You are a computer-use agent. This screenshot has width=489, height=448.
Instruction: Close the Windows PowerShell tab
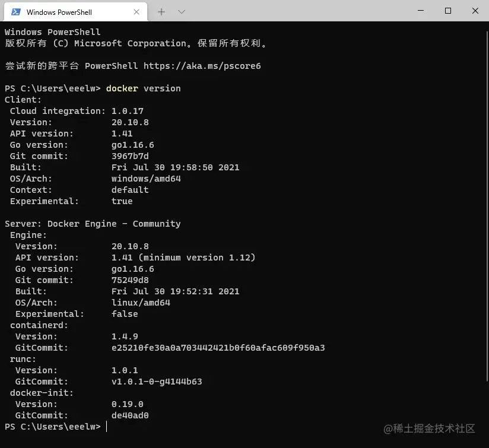click(x=136, y=12)
